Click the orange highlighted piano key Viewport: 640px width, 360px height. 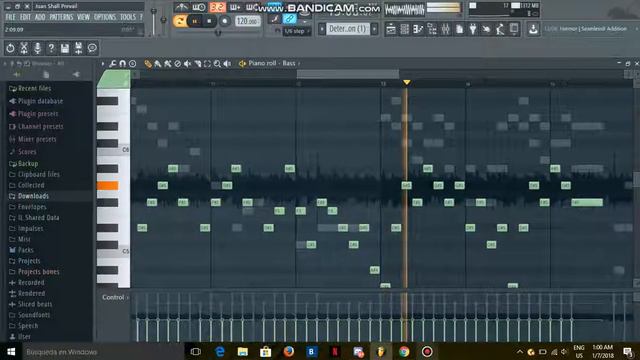(108, 186)
